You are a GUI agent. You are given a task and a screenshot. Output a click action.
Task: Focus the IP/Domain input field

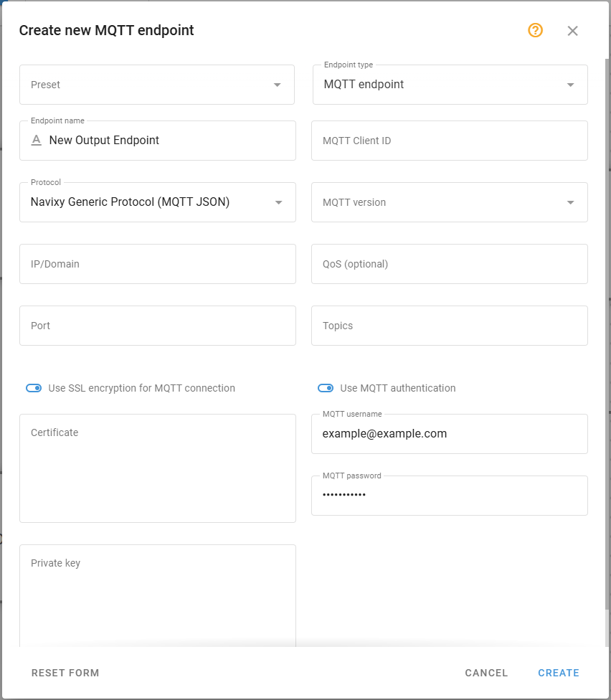pyautogui.click(x=157, y=264)
